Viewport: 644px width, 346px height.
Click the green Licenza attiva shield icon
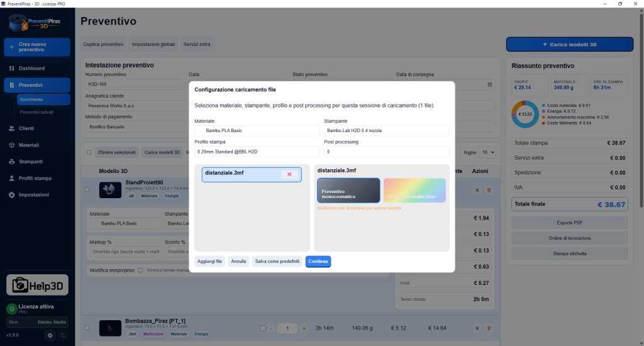[x=11, y=309]
